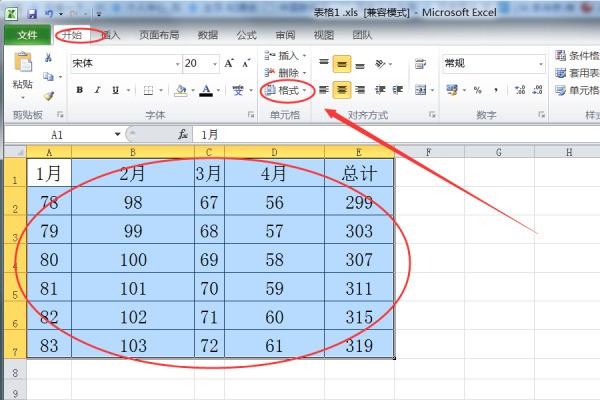The image size is (600, 400).
Task: Click the Save icon in quick access toolbar
Action: pyautogui.click(x=32, y=14)
